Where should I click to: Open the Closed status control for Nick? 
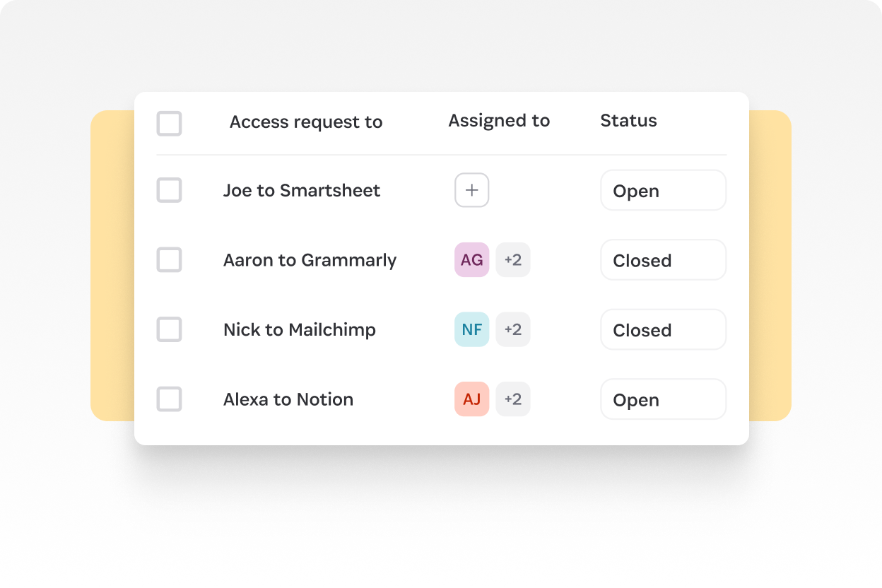[x=663, y=329]
